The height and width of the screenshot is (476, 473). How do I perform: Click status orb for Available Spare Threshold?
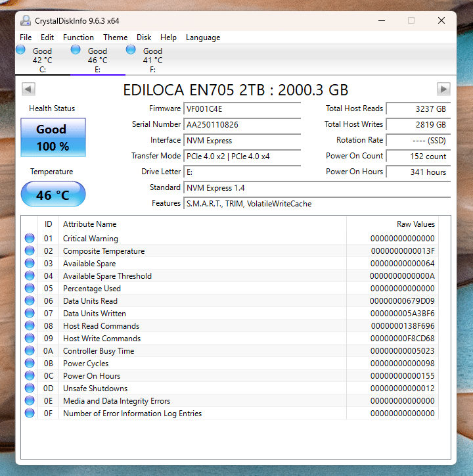(30, 275)
